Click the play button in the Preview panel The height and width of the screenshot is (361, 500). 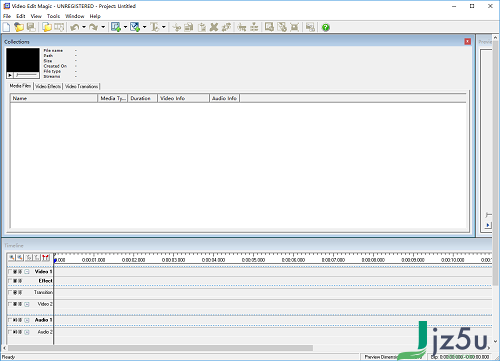point(488,225)
